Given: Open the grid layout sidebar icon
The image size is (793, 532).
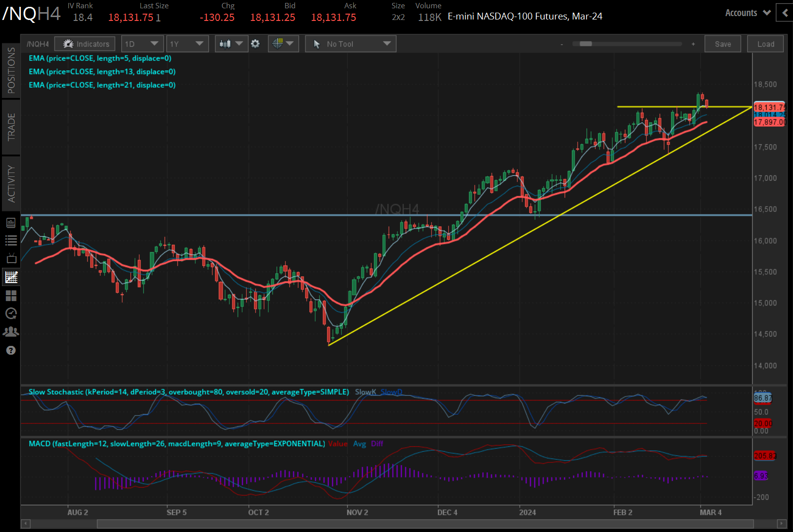Looking at the screenshot, I should coord(11,296).
